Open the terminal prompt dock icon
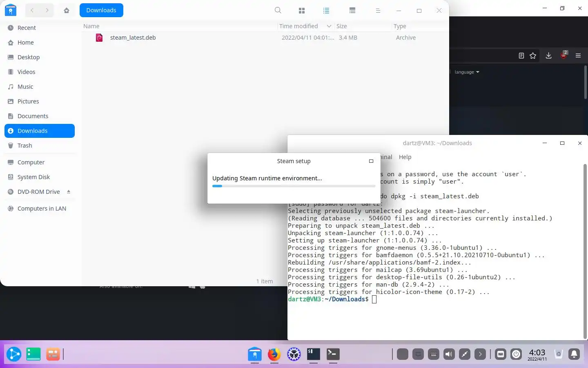 333,354
